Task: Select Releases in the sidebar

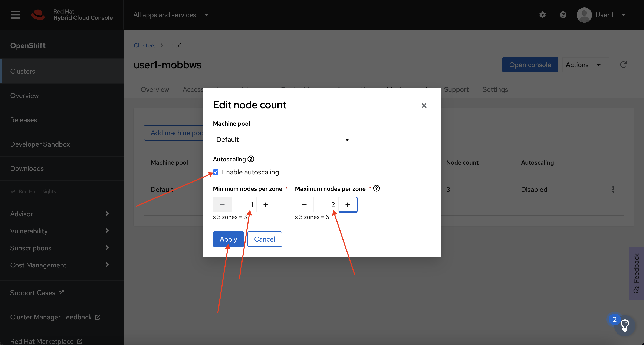Action: pos(62,120)
